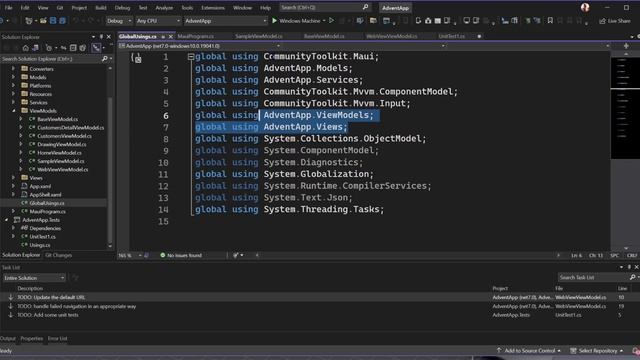The height and width of the screenshot is (360, 640).
Task: Expand the Views folder
Action: 14,178
